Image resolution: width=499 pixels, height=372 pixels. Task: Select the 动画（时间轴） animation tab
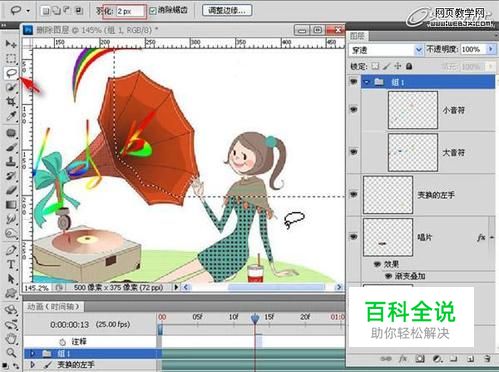53,306
